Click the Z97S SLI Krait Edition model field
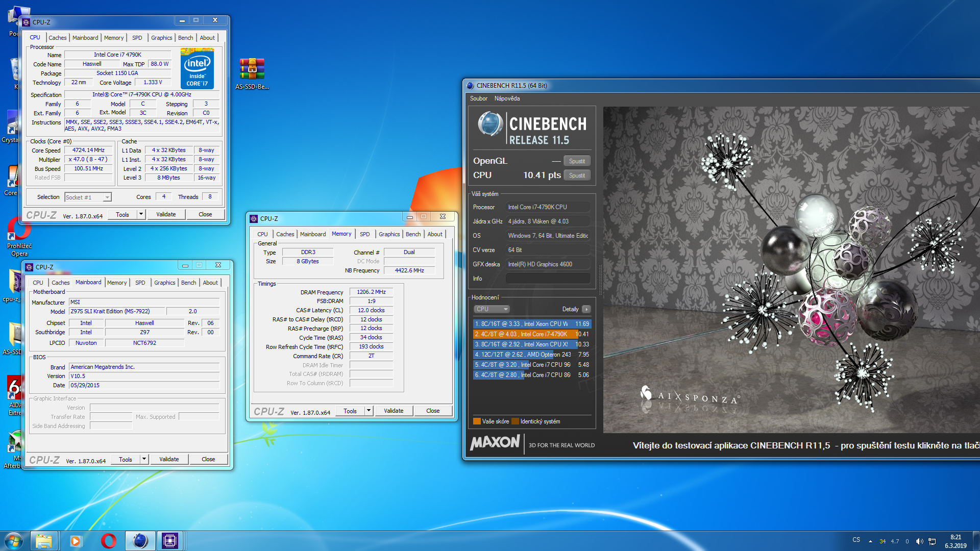Screen dimensions: 980x551 tap(117, 311)
